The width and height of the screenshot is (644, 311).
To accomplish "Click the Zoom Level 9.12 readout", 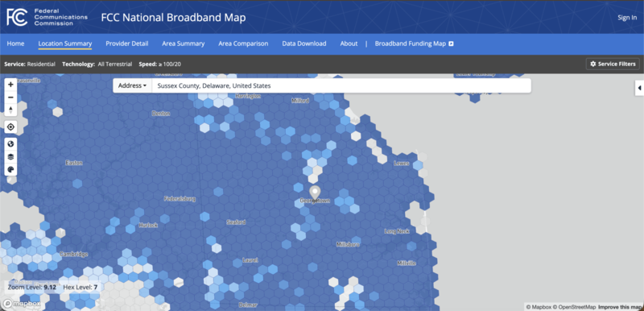I will tap(32, 287).
